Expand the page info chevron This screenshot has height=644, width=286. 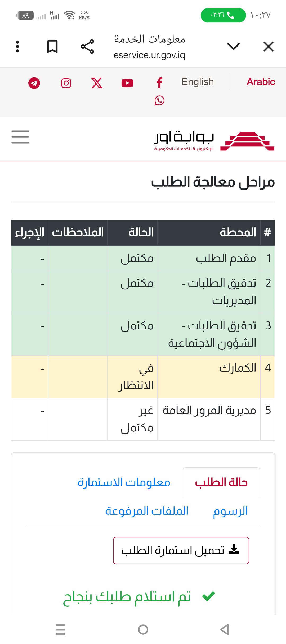point(233,47)
